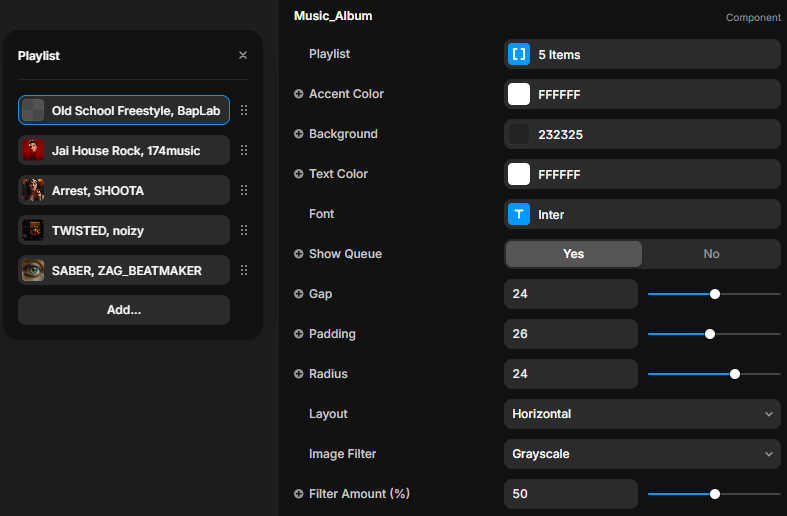The image size is (787, 516).
Task: Click the plus icon next to Show Queue
Action: (x=299, y=254)
